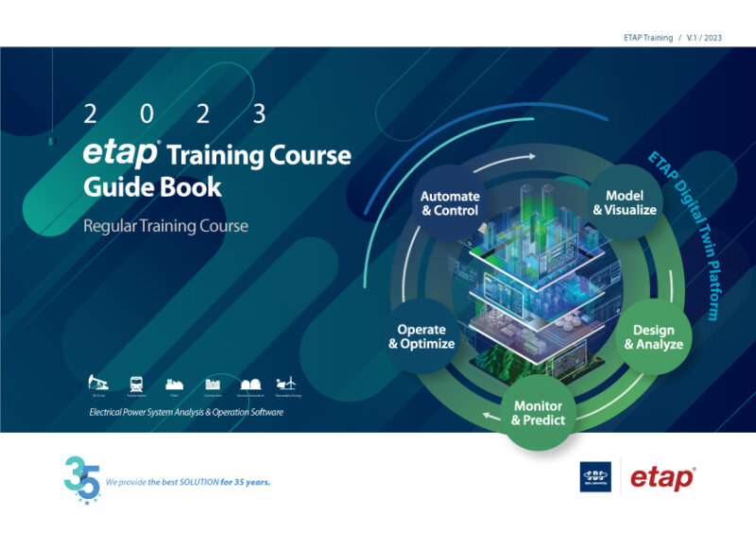
Task: Click the Plant factory icon
Action: point(177,383)
